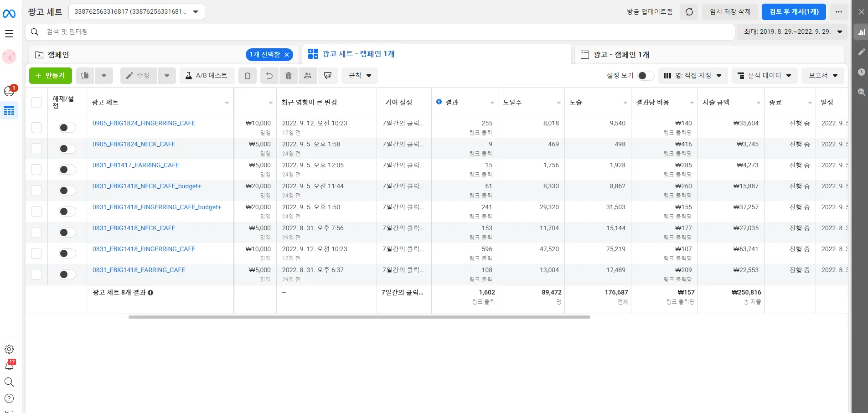Select the Edit pencil icon in the right sidebar
868x413 pixels.
(x=862, y=52)
